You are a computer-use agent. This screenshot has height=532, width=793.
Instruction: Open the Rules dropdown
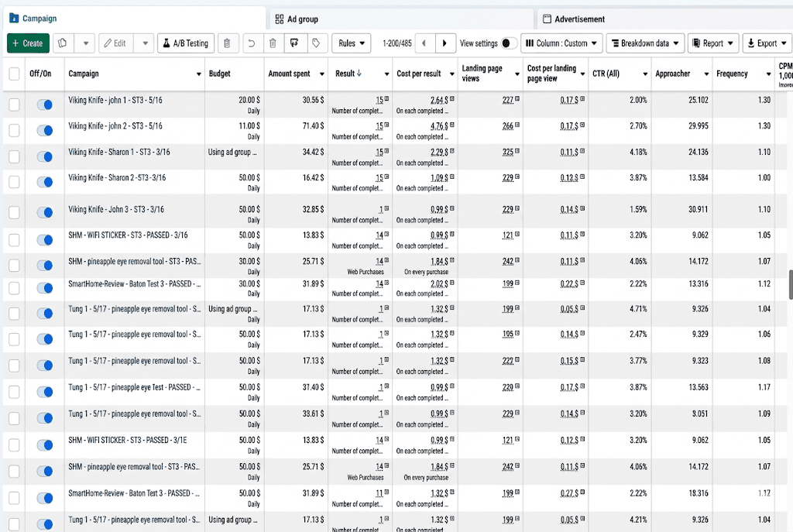(352, 43)
